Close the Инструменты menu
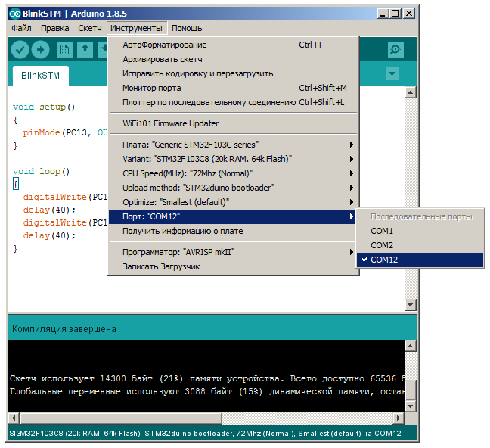This screenshot has width=490, height=448. 137,28
